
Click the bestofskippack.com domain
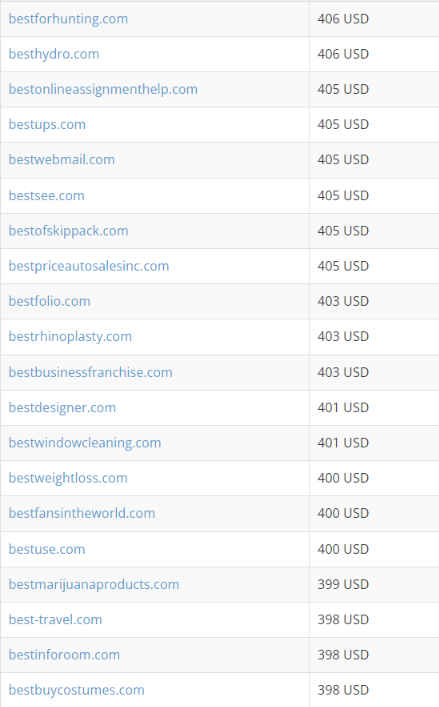pyautogui.click(x=68, y=231)
